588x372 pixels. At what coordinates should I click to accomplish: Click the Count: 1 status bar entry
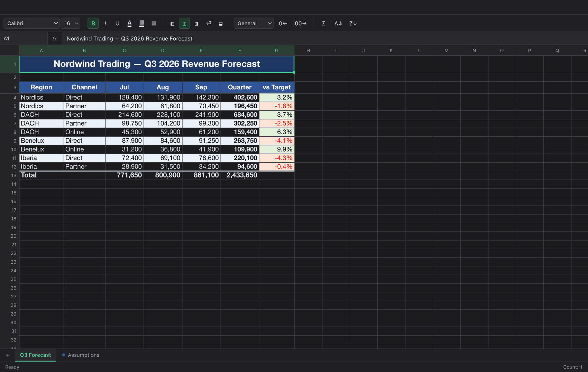point(572,367)
